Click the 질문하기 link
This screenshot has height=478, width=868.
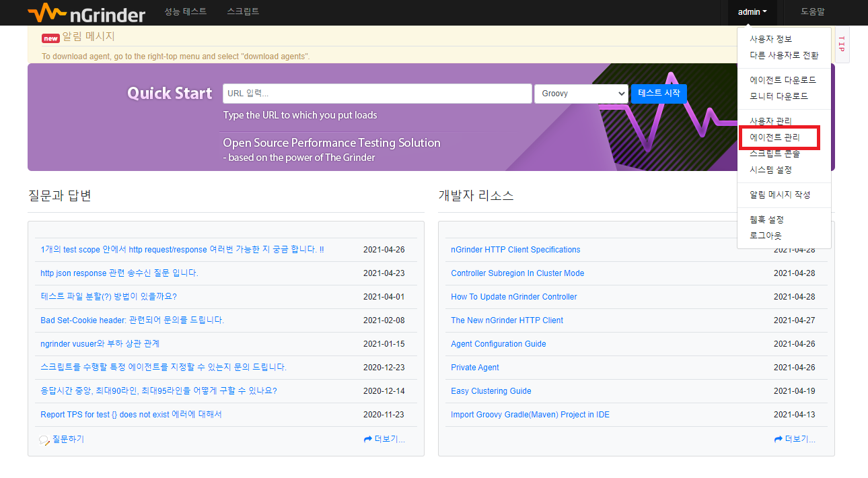click(68, 440)
